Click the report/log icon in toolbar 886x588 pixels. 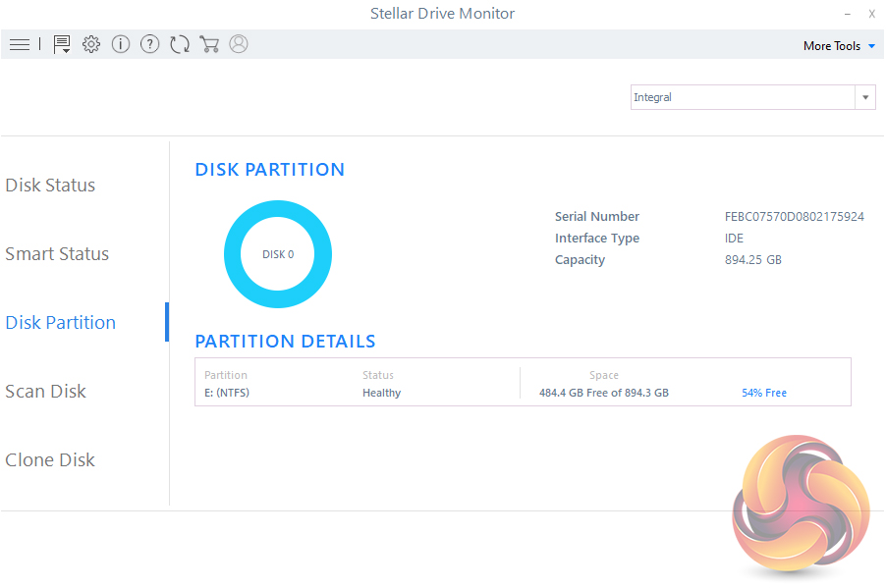click(62, 44)
